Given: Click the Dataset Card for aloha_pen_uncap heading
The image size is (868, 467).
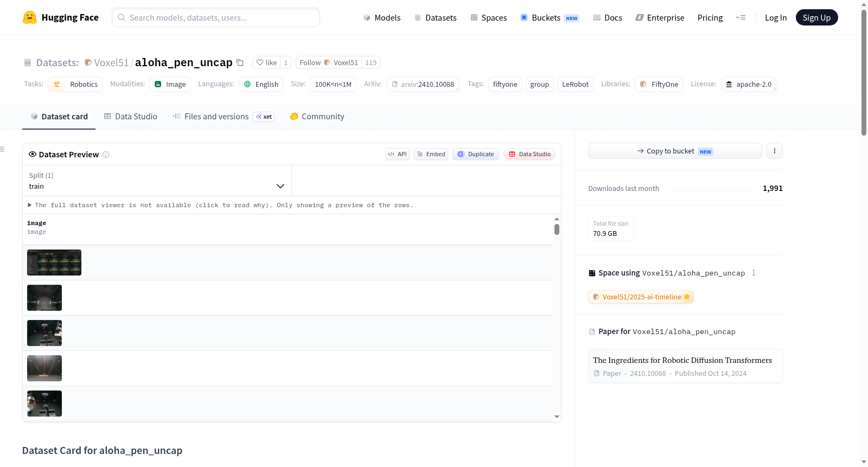Looking at the screenshot, I should (x=103, y=451).
